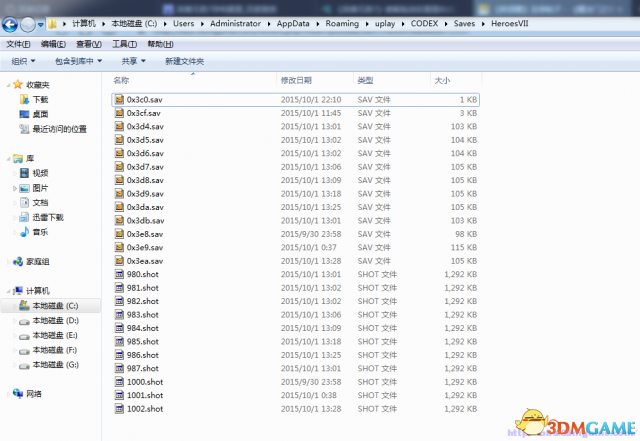This screenshot has width=640, height=441.
Task: Select the 980.shot file icon
Action: [119, 274]
